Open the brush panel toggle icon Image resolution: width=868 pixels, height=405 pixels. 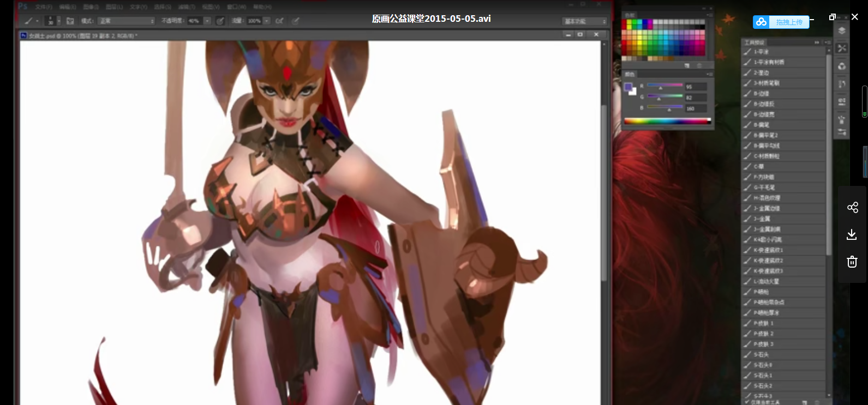pyautogui.click(x=70, y=21)
